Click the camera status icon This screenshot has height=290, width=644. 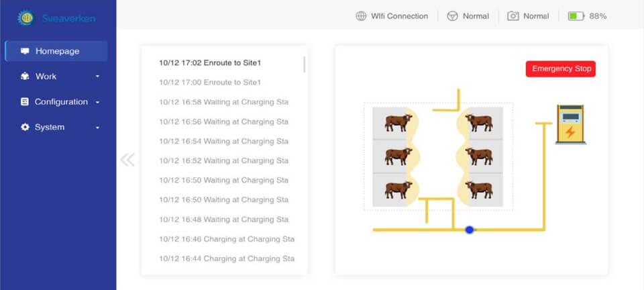(513, 16)
